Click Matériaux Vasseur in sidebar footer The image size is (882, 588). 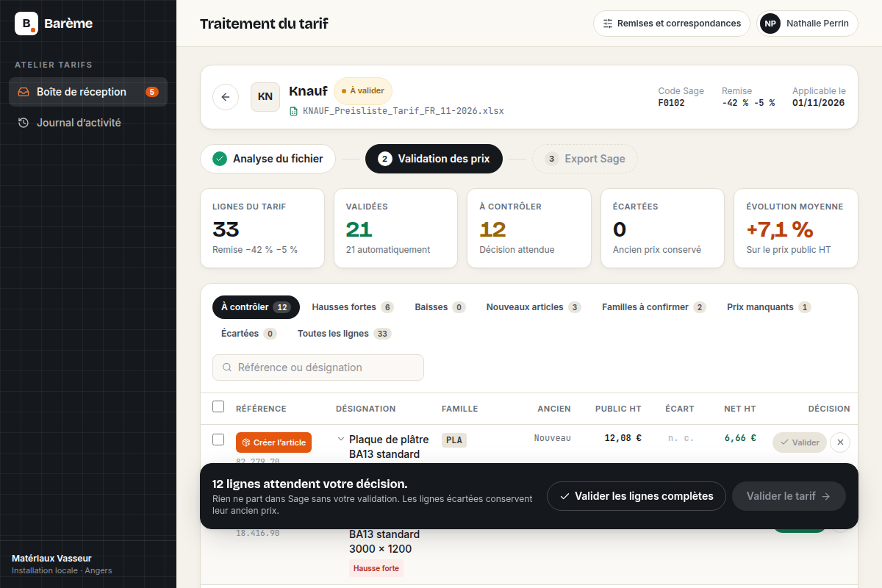coord(51,559)
